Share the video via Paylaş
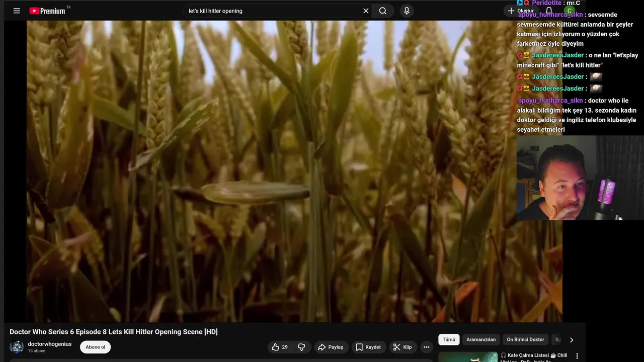This screenshot has width=644, height=362. point(331,347)
